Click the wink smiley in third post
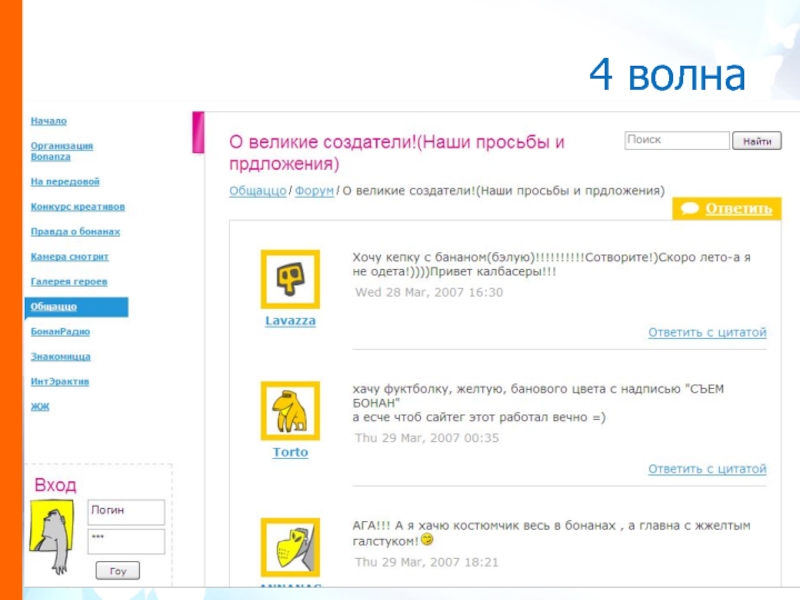The width and height of the screenshot is (800, 600). 427,539
